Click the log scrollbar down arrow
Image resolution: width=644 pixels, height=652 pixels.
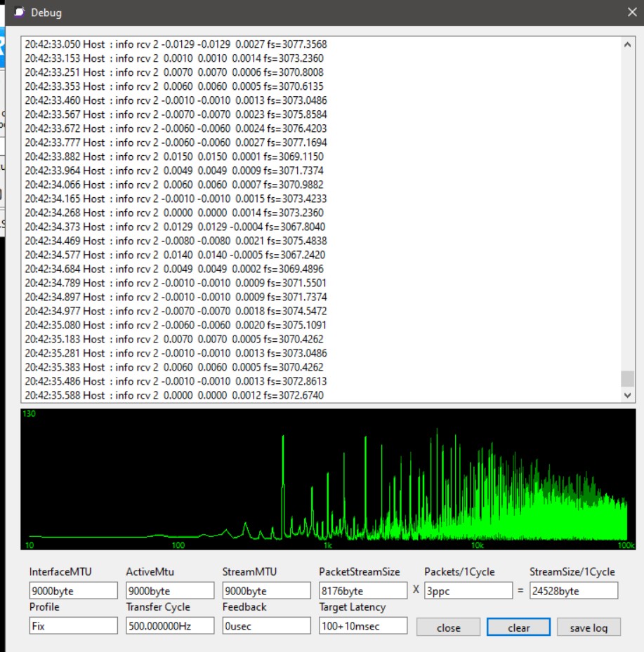(627, 395)
